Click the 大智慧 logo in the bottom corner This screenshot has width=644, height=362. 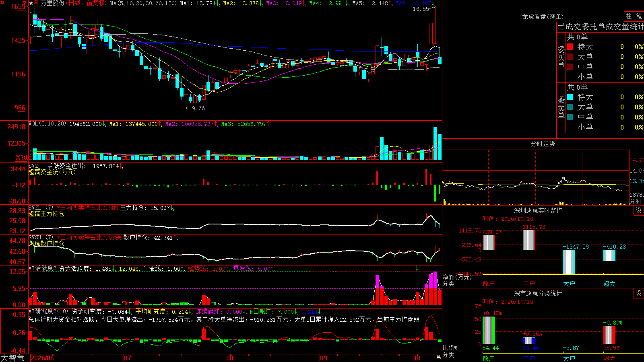coord(12,358)
